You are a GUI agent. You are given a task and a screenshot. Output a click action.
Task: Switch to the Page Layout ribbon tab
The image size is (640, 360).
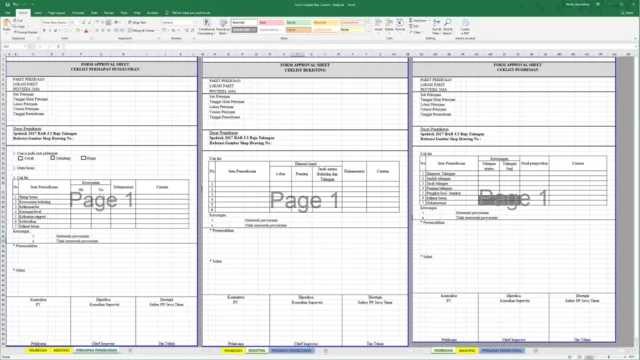click(56, 13)
